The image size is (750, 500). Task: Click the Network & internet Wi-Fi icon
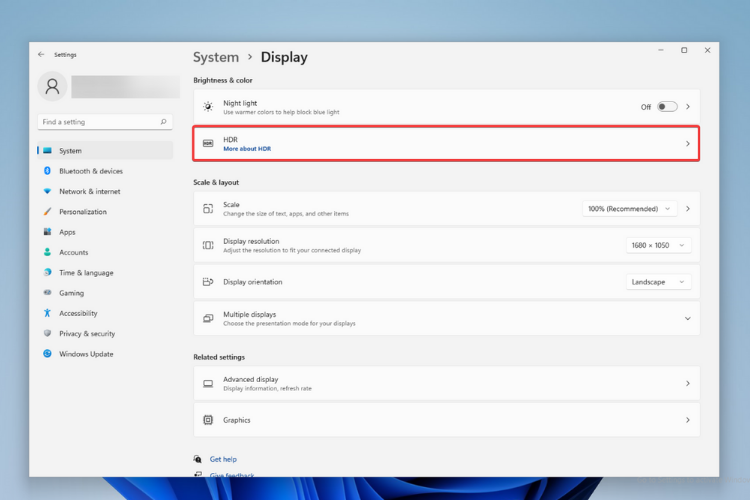coord(47,191)
